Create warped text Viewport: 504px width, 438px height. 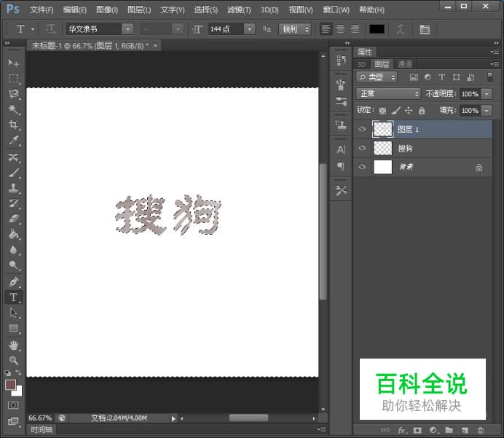(400, 30)
